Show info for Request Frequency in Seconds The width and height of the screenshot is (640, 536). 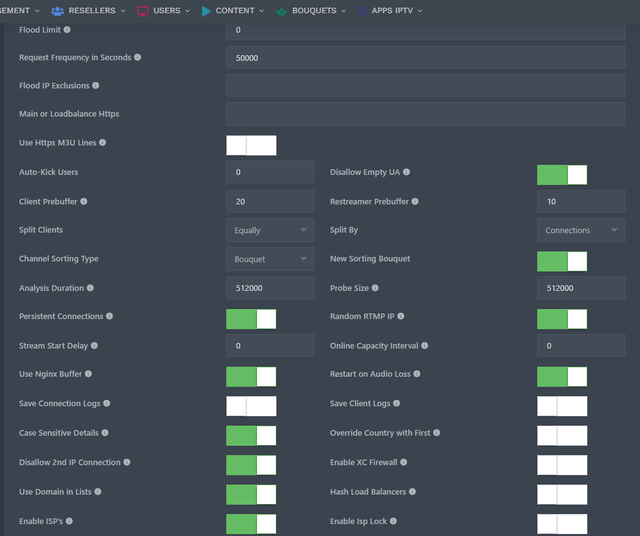[138, 58]
